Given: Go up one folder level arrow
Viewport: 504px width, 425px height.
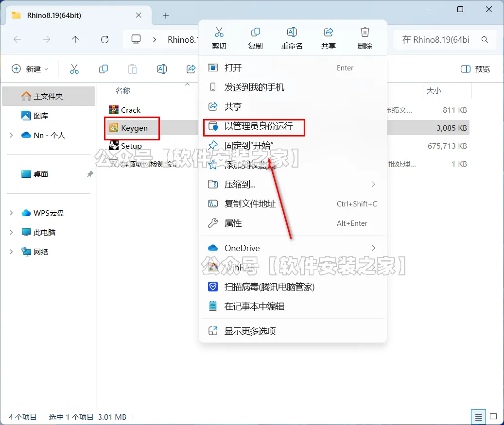Looking at the screenshot, I should tap(75, 39).
